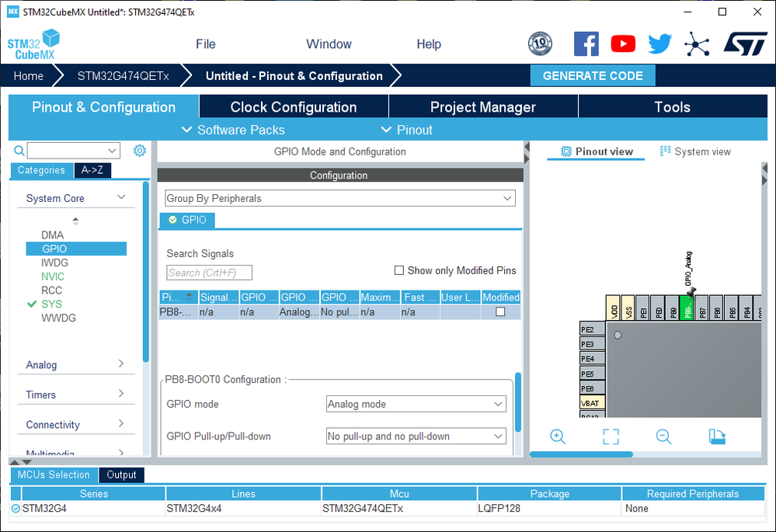Click the search magnifier icon in the categories panel
The image size is (776, 532).
click(19, 151)
